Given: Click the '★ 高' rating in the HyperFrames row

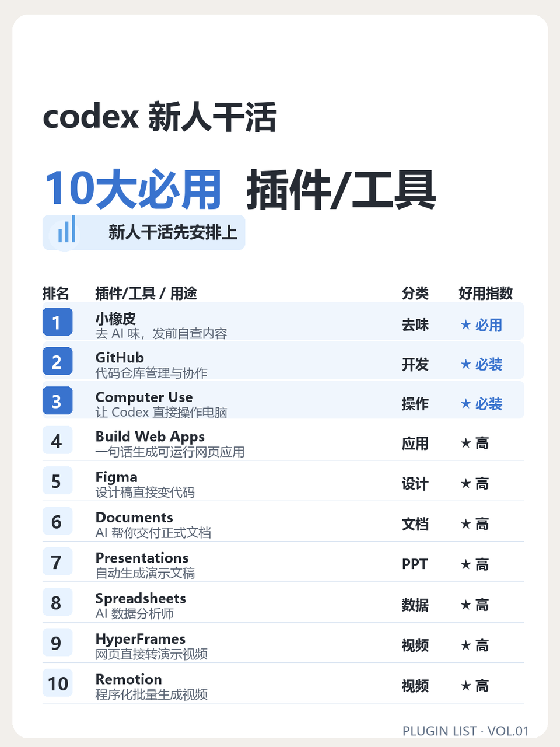Looking at the screenshot, I should point(475,645).
